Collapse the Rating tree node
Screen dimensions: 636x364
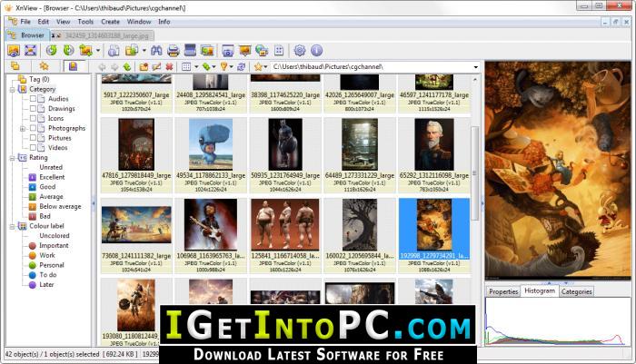pos(10,157)
